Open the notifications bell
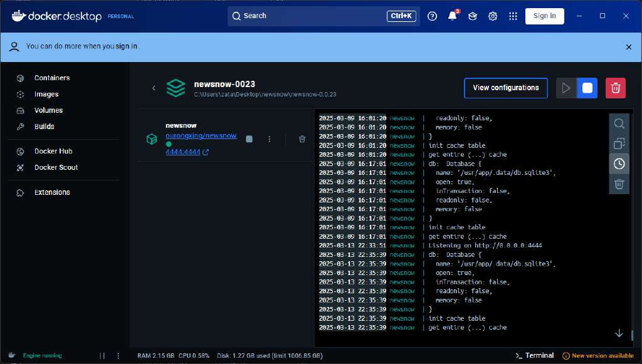The image size is (642, 364). 453,16
